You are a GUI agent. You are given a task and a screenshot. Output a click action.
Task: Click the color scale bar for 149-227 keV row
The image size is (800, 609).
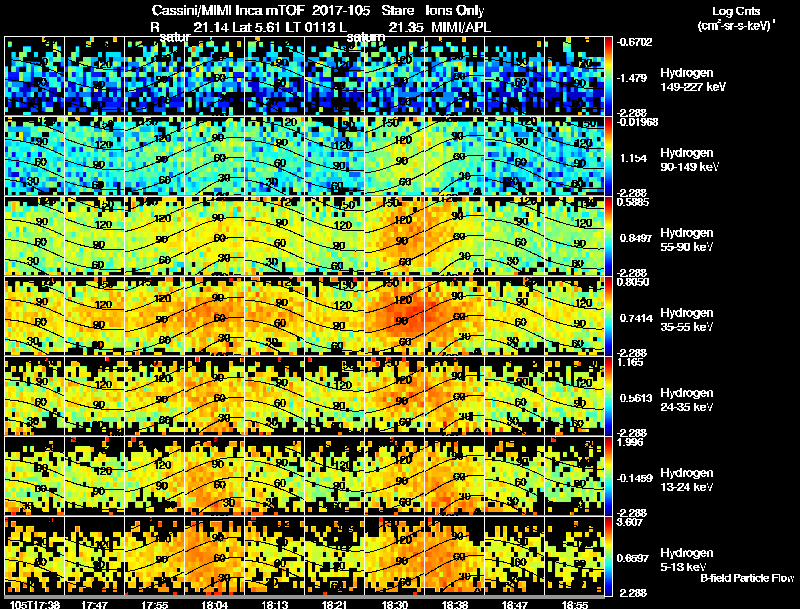coord(608,76)
